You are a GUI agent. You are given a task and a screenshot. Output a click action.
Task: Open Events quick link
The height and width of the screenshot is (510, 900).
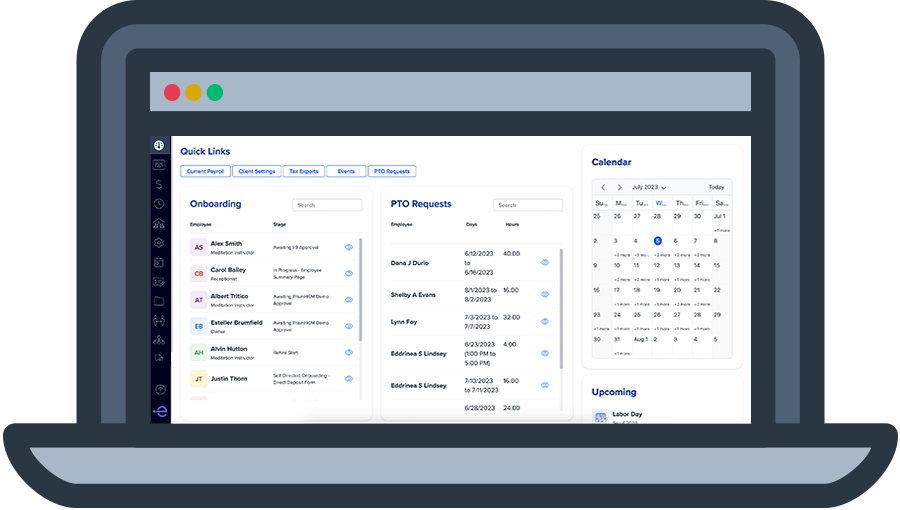pyautogui.click(x=346, y=172)
